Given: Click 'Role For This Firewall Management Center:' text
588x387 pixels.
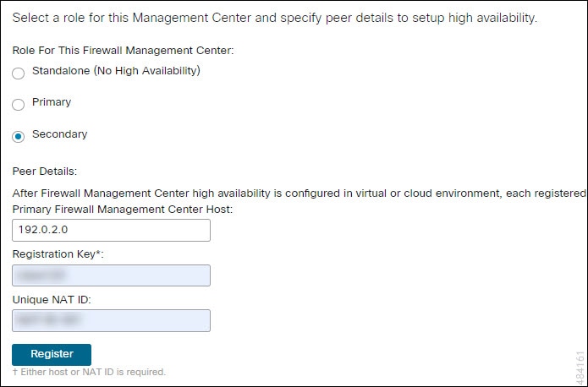Looking at the screenshot, I should [x=123, y=51].
